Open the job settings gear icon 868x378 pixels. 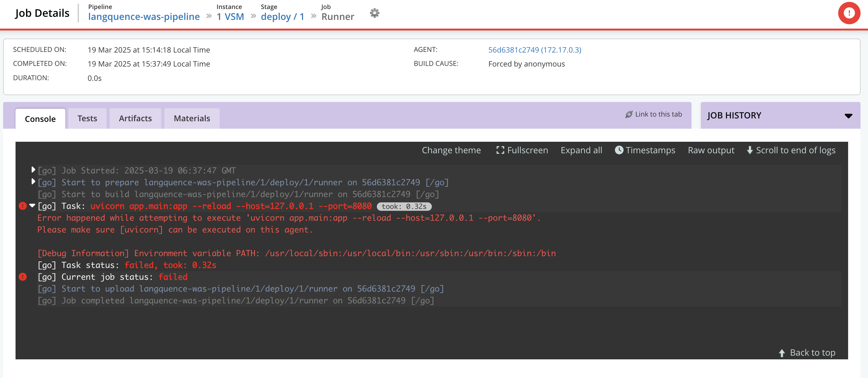point(374,13)
